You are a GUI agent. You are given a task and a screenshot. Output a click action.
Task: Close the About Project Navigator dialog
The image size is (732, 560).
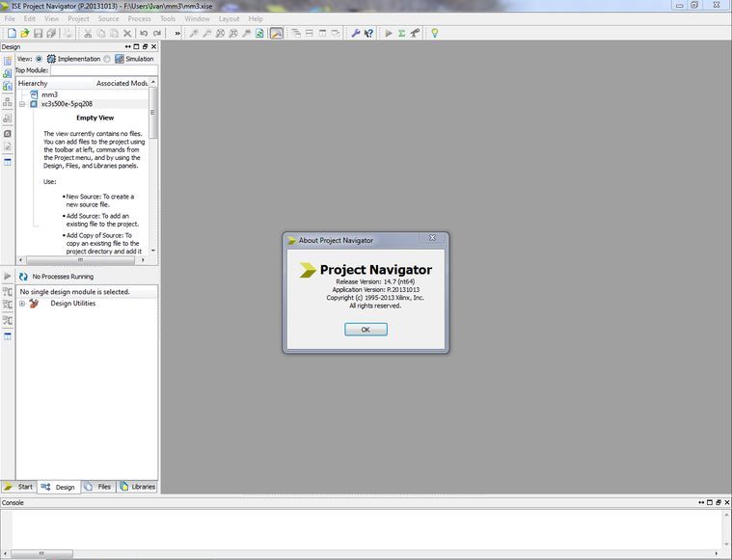(432, 239)
